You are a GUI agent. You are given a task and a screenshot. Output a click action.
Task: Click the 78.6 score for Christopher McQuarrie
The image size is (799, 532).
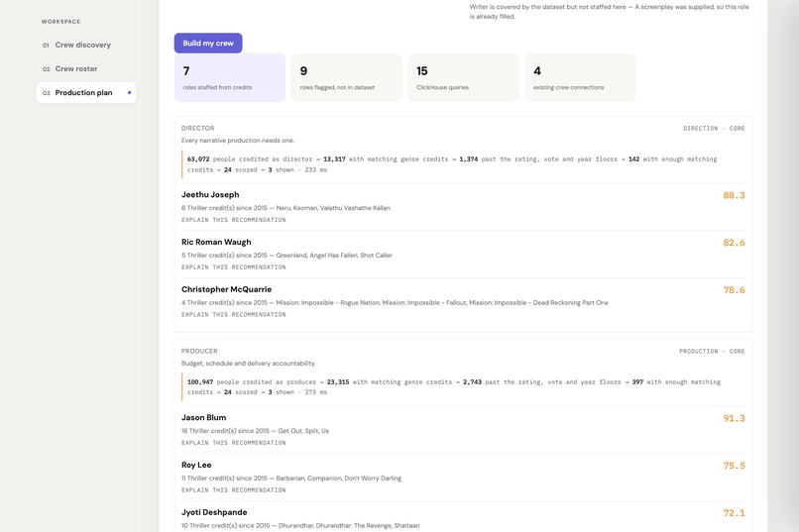pos(734,290)
